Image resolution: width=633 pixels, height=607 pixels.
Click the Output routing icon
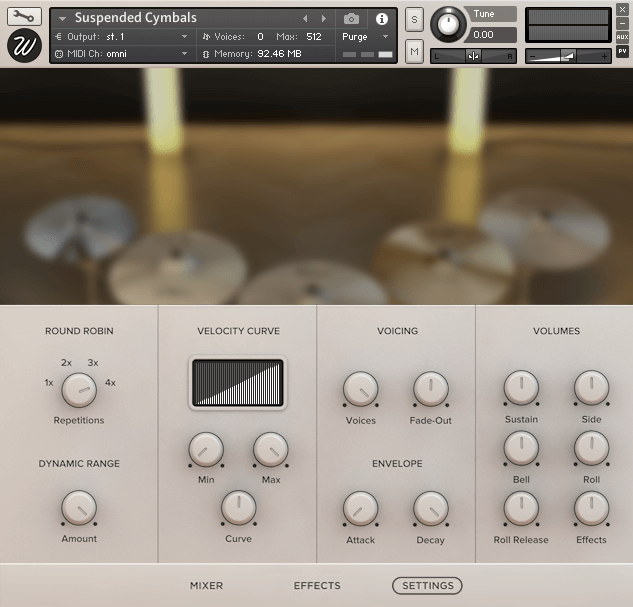(59, 37)
